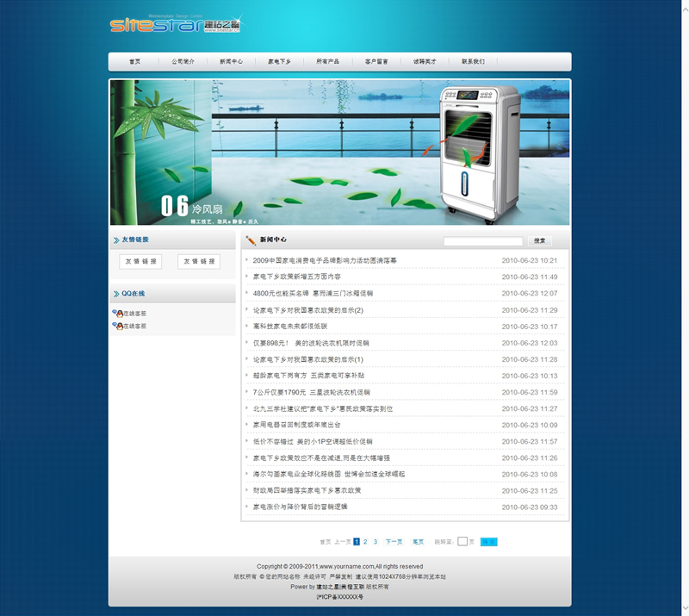The height and width of the screenshot is (616, 689).
Task: Open the 公司简介 menu item
Action: tap(183, 62)
